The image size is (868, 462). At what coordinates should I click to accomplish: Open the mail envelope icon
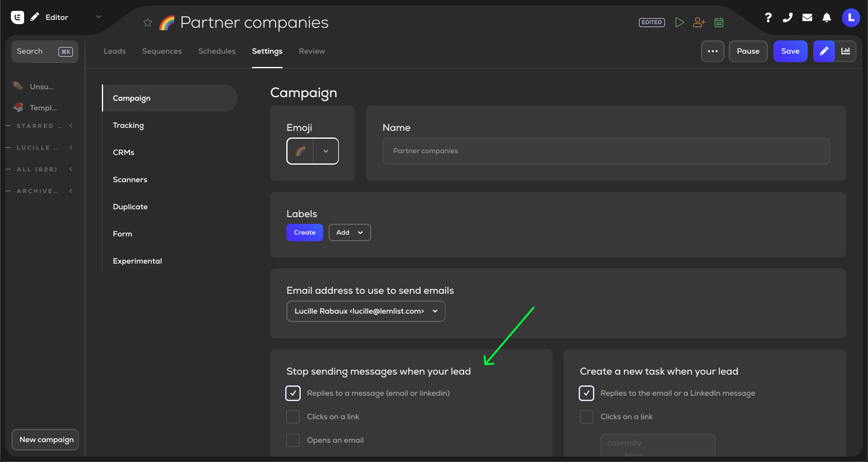(x=807, y=17)
